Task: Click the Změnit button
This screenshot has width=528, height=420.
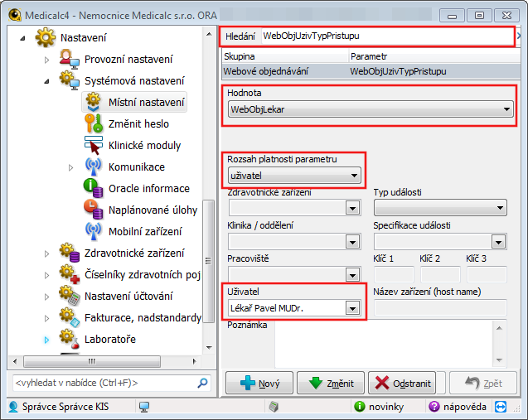Action: pos(330,384)
